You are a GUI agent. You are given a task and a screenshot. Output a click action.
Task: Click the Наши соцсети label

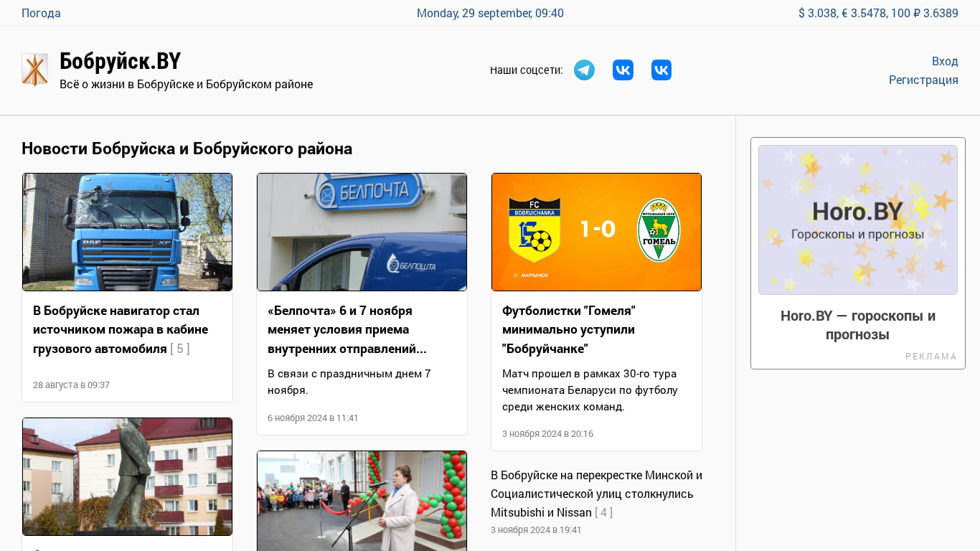526,70
